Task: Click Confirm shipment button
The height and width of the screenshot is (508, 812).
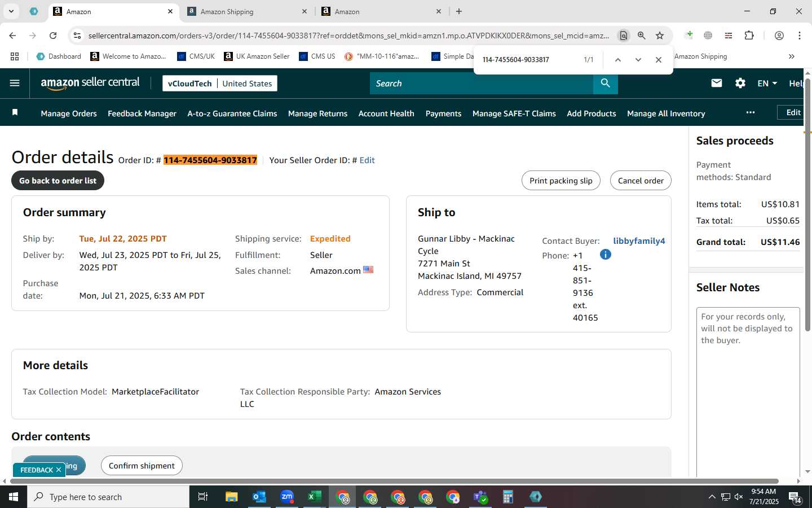Action: point(142,466)
